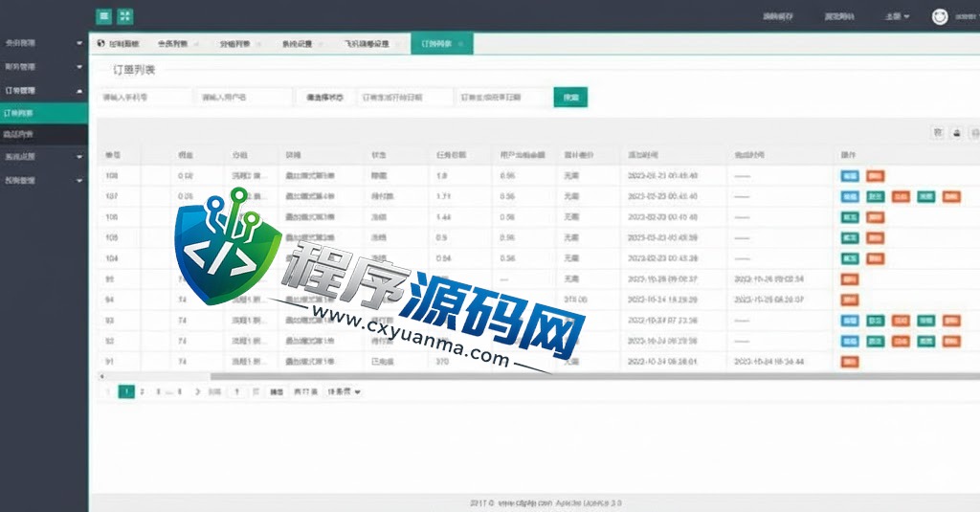Click the globe icon on the first tab
This screenshot has height=512, width=980.
[101, 43]
